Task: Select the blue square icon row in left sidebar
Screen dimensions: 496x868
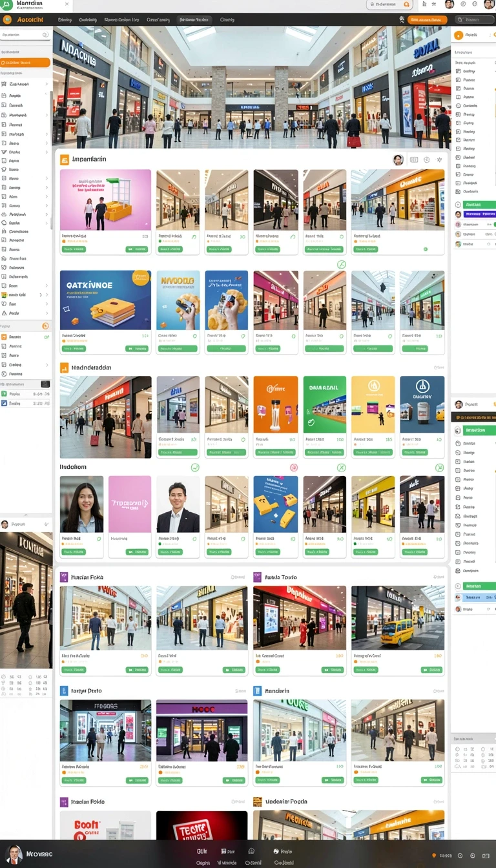Action: [x=25, y=402]
